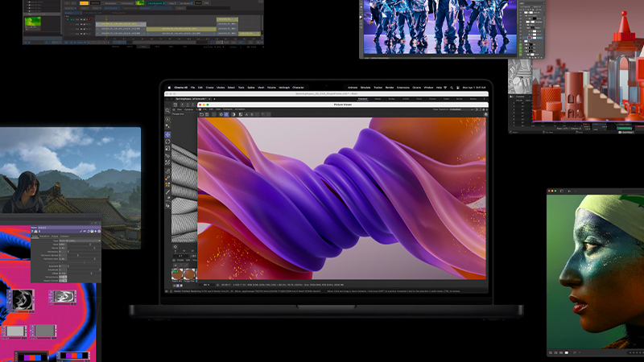
Task: Open the Spline menu
Action: pyautogui.click(x=251, y=88)
